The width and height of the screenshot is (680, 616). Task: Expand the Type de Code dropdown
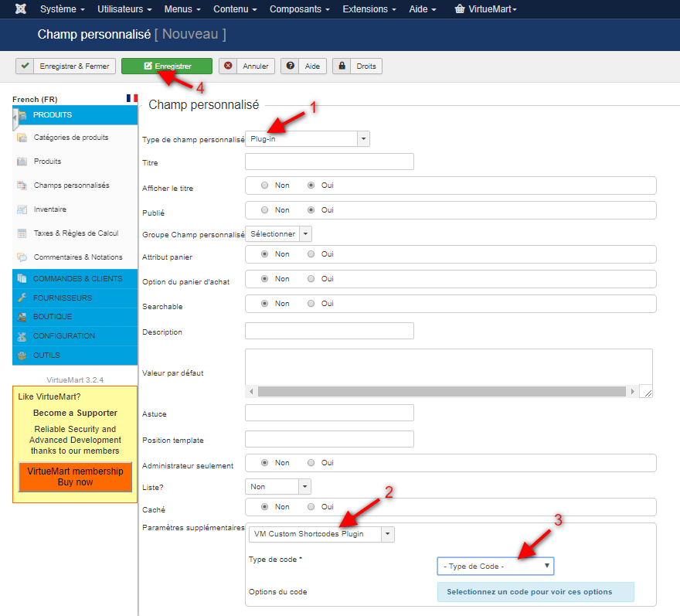click(495, 567)
